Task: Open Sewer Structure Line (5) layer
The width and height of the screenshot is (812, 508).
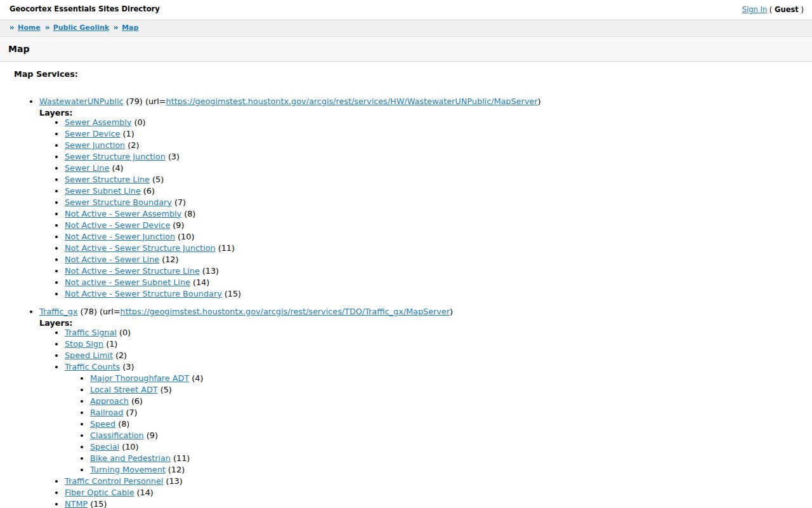Action: 107,180
